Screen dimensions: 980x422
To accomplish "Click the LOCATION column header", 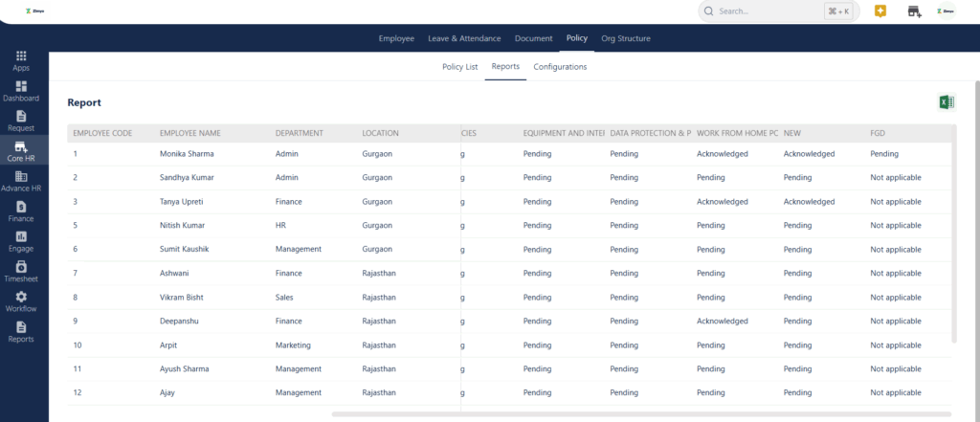I will click(380, 133).
